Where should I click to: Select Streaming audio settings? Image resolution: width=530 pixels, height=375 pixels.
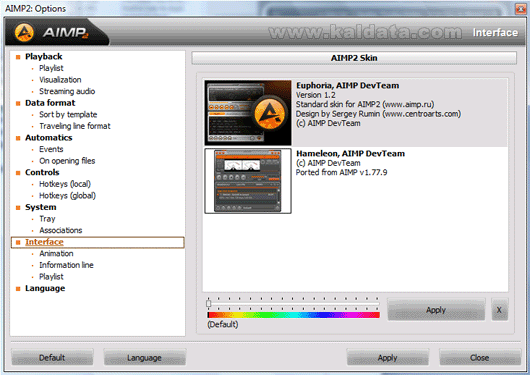point(67,91)
